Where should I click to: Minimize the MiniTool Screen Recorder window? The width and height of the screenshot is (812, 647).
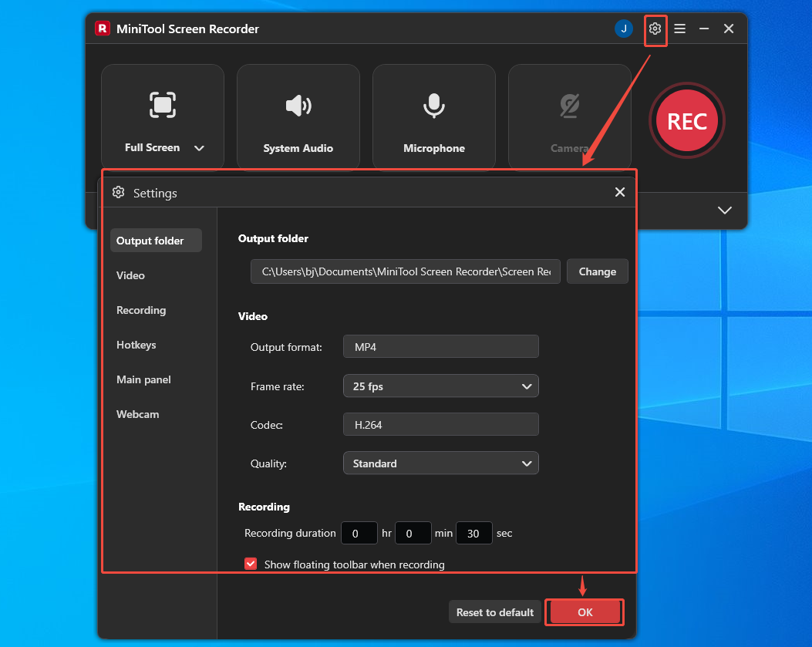704,29
